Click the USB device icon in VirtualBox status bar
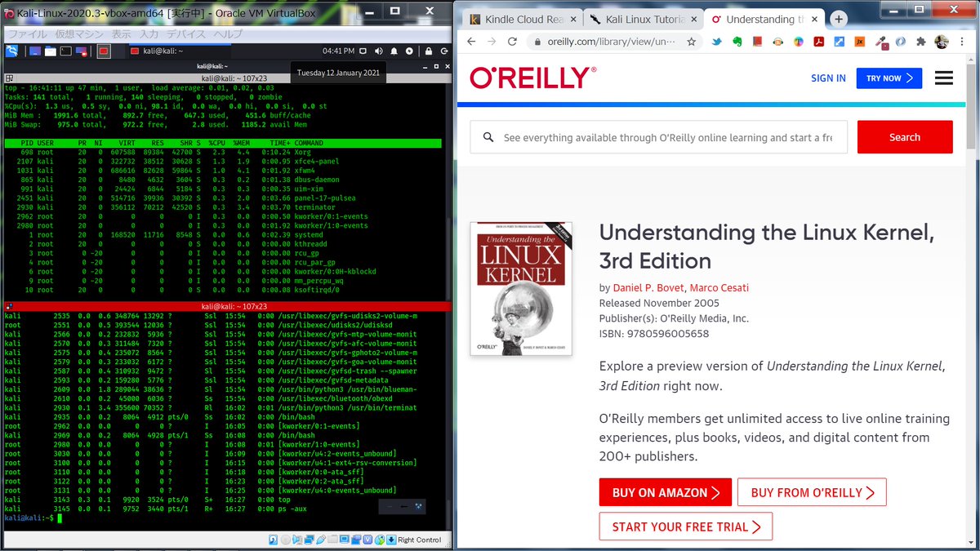Image resolution: width=980 pixels, height=551 pixels. coord(321,540)
